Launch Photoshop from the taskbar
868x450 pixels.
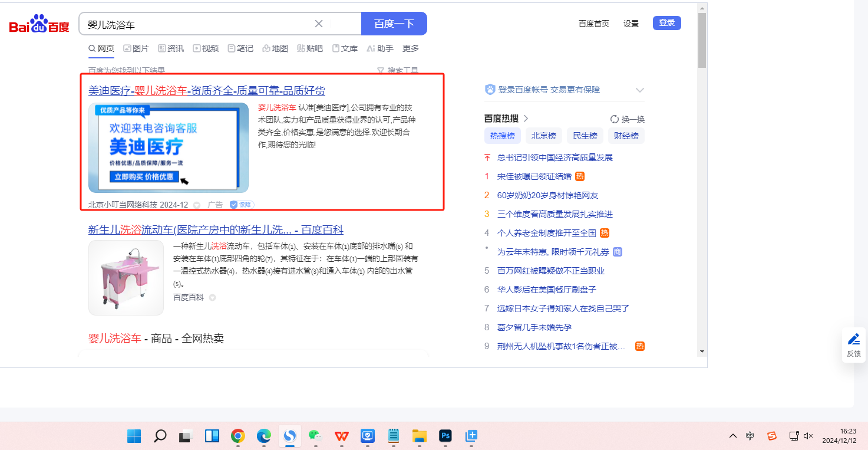tap(445, 436)
